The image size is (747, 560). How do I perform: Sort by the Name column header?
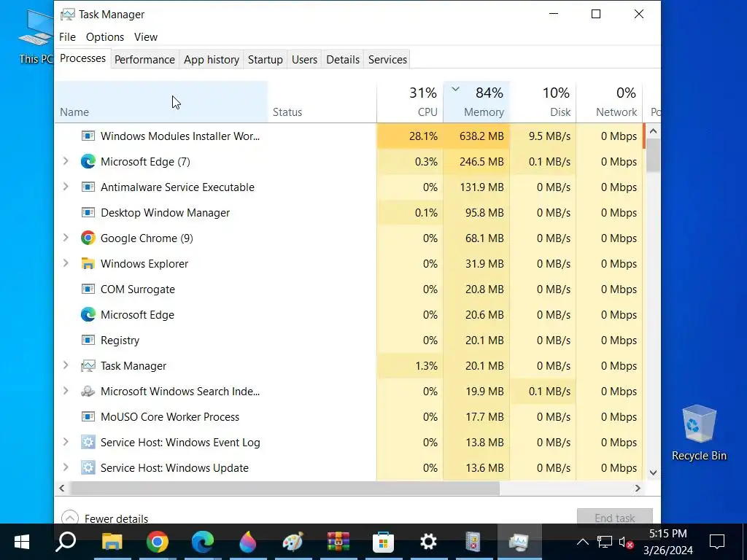(161, 102)
